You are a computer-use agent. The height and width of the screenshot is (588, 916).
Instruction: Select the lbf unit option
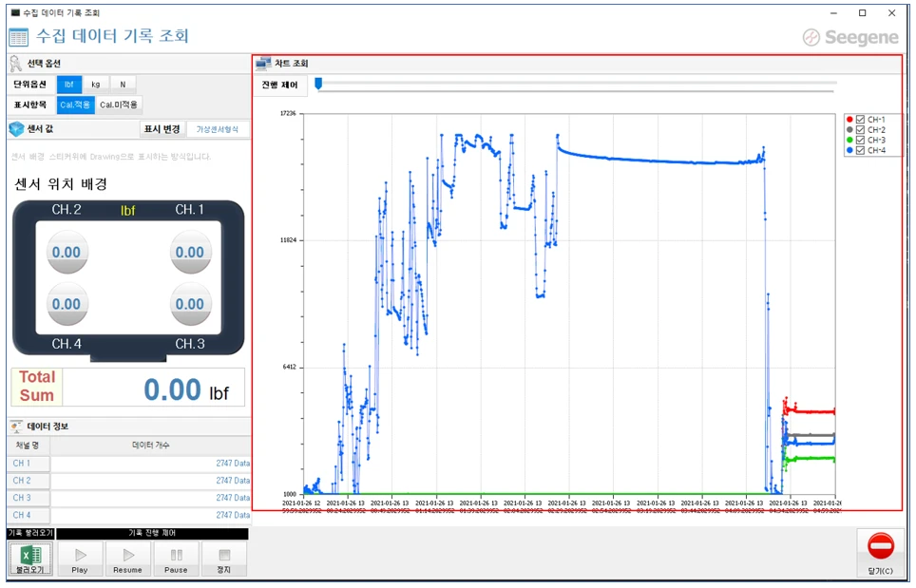tap(69, 85)
